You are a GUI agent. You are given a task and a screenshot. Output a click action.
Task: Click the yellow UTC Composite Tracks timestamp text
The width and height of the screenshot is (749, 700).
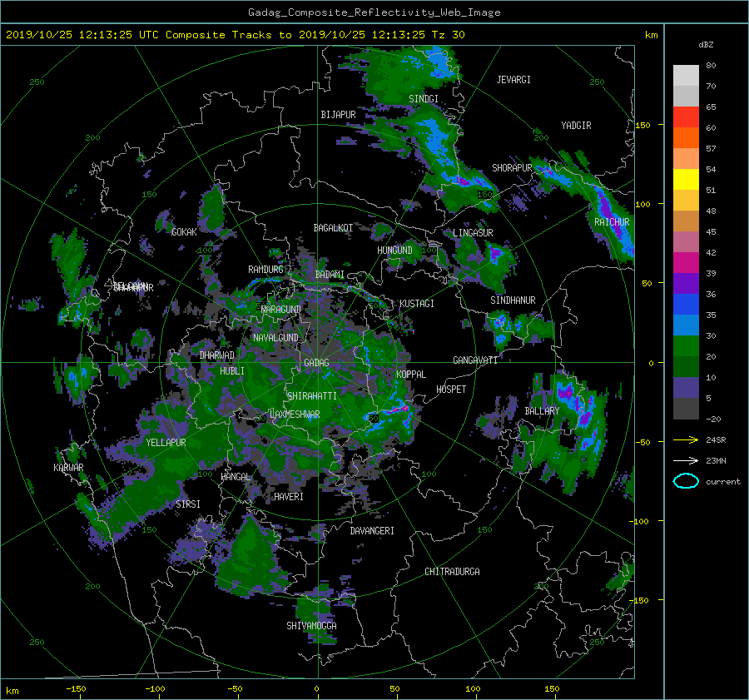[x=235, y=35]
